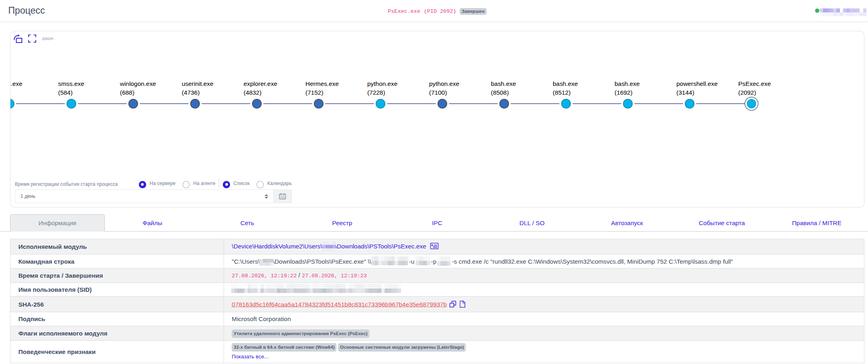Open the PsExec.exe executable module path link
This screenshot has height=364, width=868.
pos(329,246)
